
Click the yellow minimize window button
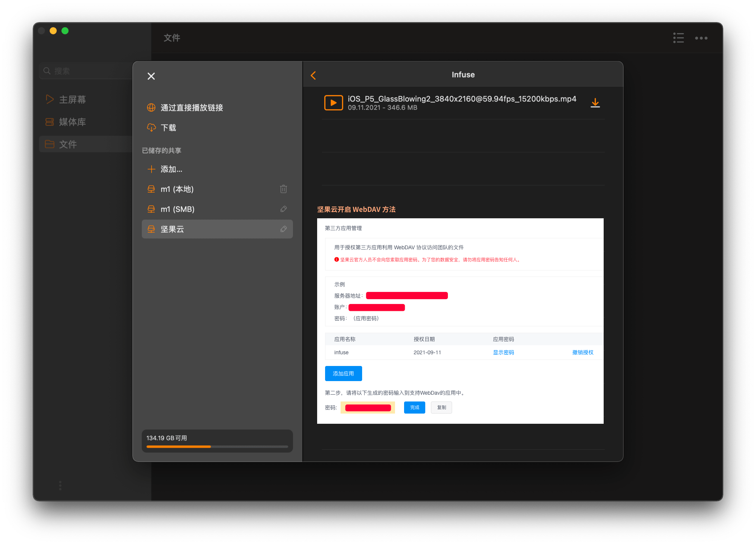tap(53, 31)
